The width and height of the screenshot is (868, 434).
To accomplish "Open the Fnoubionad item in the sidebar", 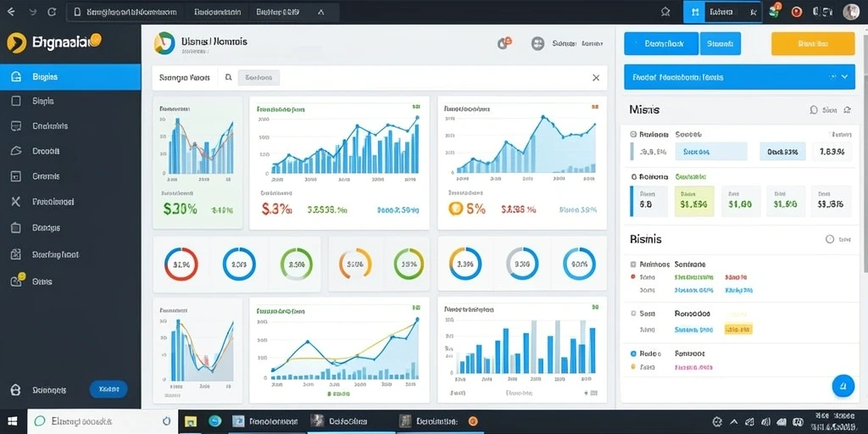I will pyautogui.click(x=70, y=202).
